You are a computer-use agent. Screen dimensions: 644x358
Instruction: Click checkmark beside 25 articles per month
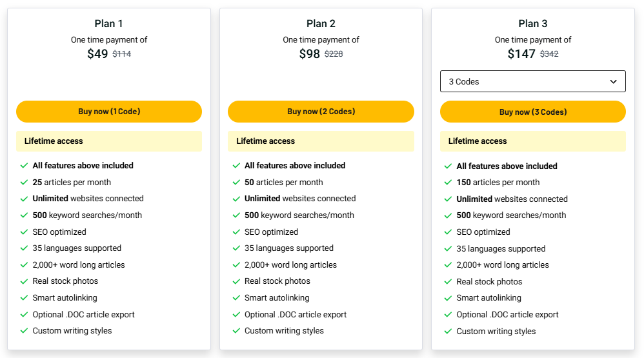click(x=25, y=183)
